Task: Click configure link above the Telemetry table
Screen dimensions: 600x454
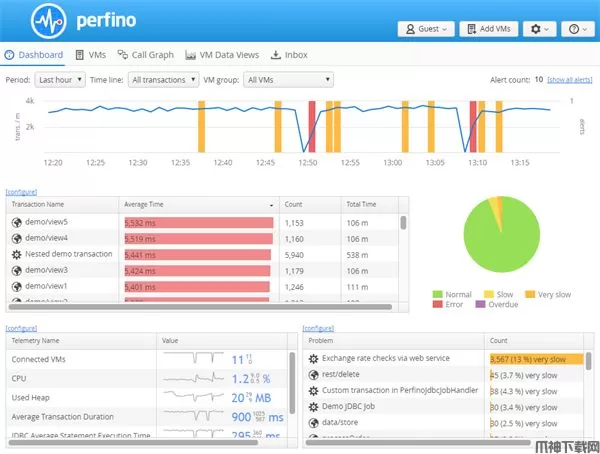Action: pos(21,328)
